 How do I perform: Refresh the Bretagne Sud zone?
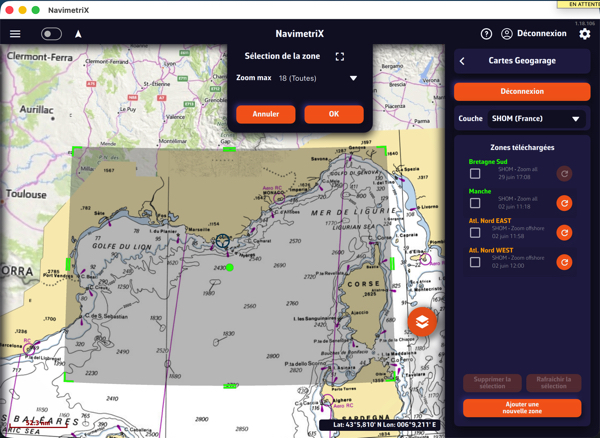click(x=564, y=174)
